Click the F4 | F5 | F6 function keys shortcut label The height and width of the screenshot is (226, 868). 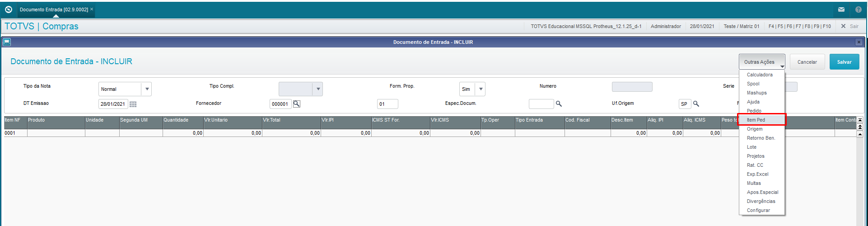pyautogui.click(x=800, y=26)
